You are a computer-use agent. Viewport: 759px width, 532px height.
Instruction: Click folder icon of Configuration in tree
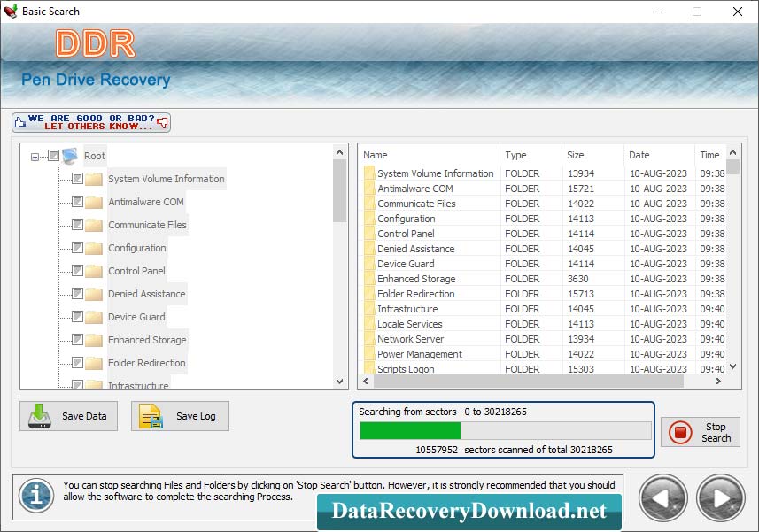(94, 248)
